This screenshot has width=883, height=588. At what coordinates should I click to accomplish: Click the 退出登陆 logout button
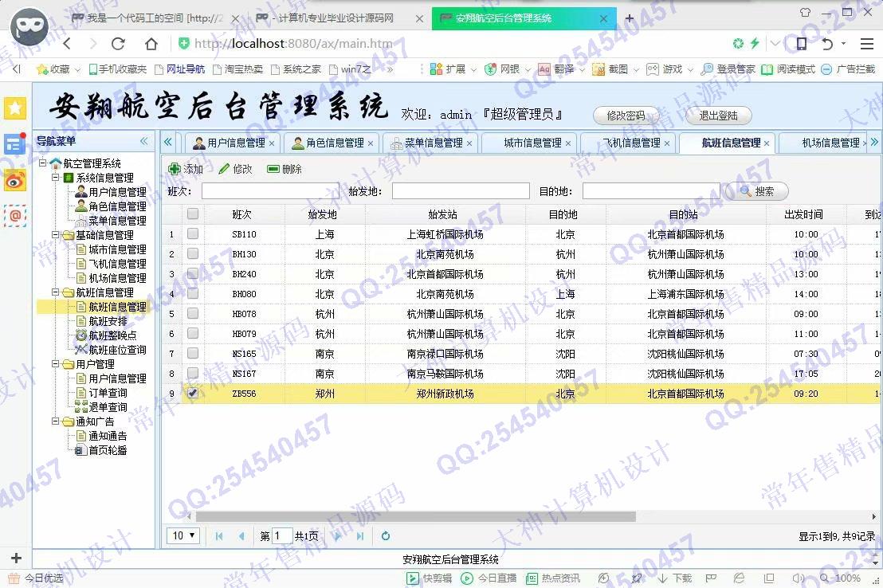click(718, 116)
